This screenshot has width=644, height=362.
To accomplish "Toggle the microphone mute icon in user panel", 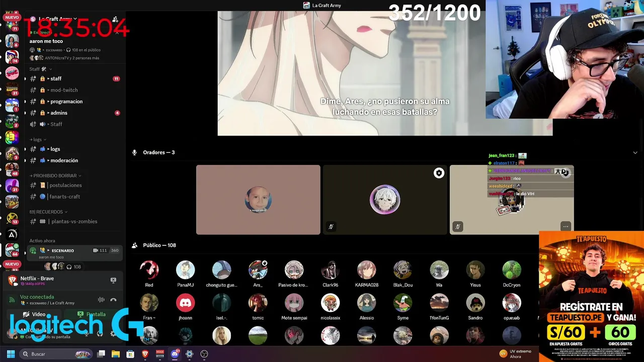I will (x=87, y=333).
